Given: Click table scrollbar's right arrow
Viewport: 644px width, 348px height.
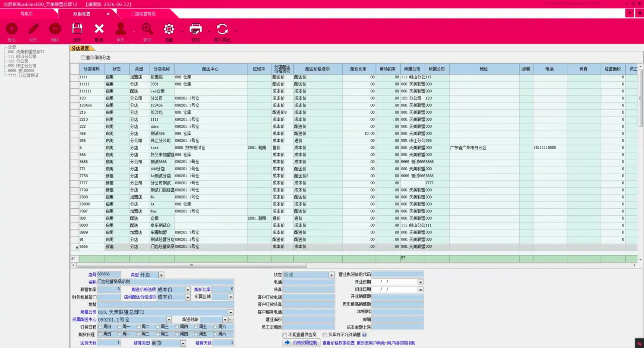Looking at the screenshot, I should (634, 265).
